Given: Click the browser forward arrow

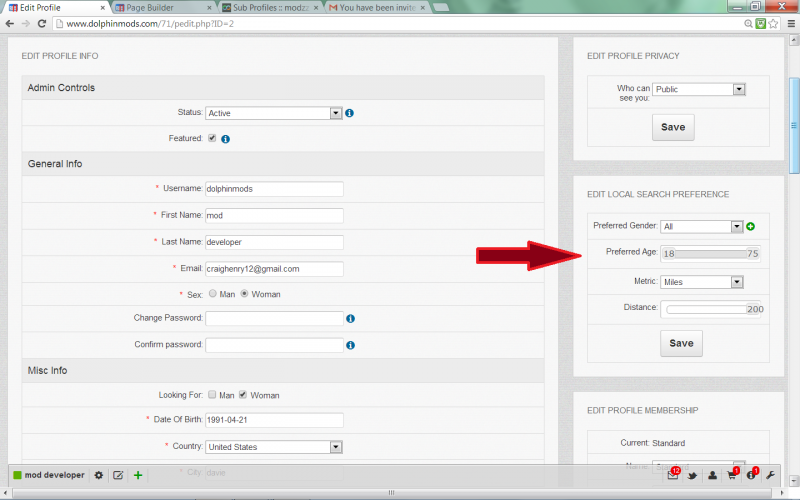Looking at the screenshot, I should (x=26, y=23).
